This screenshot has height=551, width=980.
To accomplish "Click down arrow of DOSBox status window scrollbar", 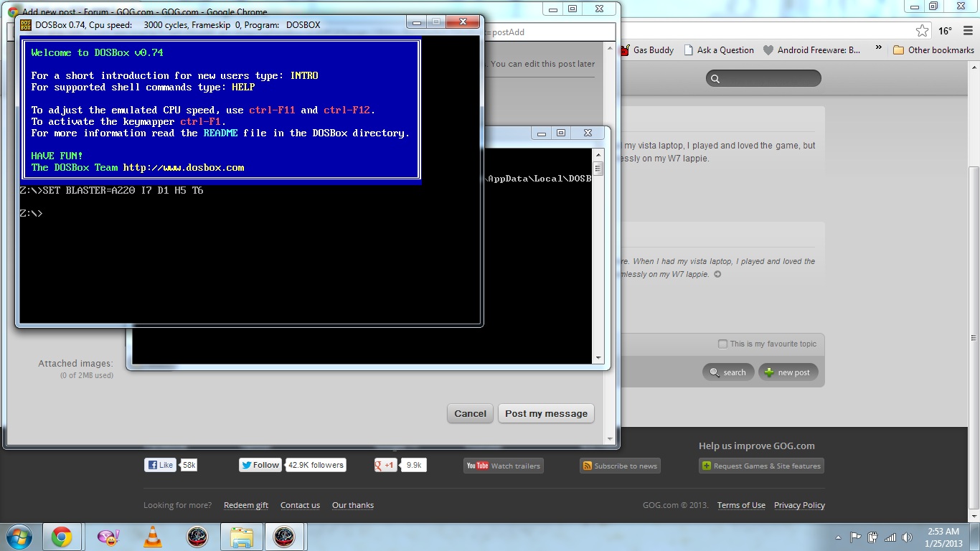I will click(x=598, y=358).
